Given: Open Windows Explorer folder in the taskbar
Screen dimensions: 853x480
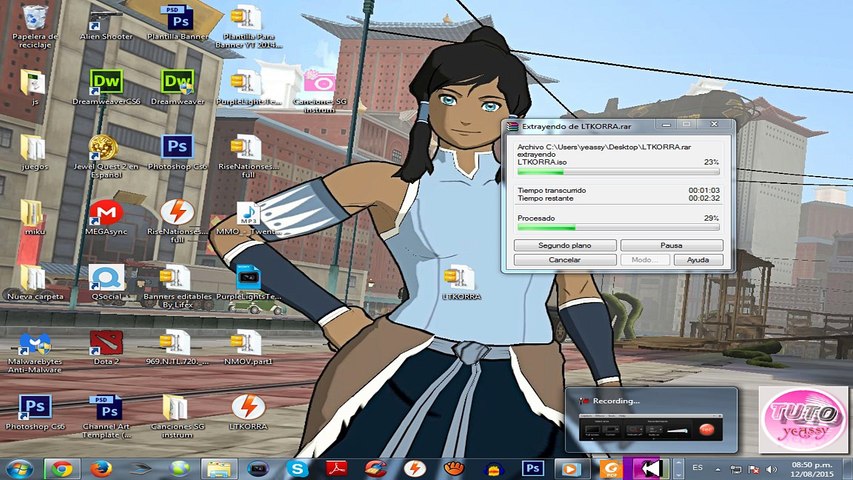Looking at the screenshot, I should point(219,469).
